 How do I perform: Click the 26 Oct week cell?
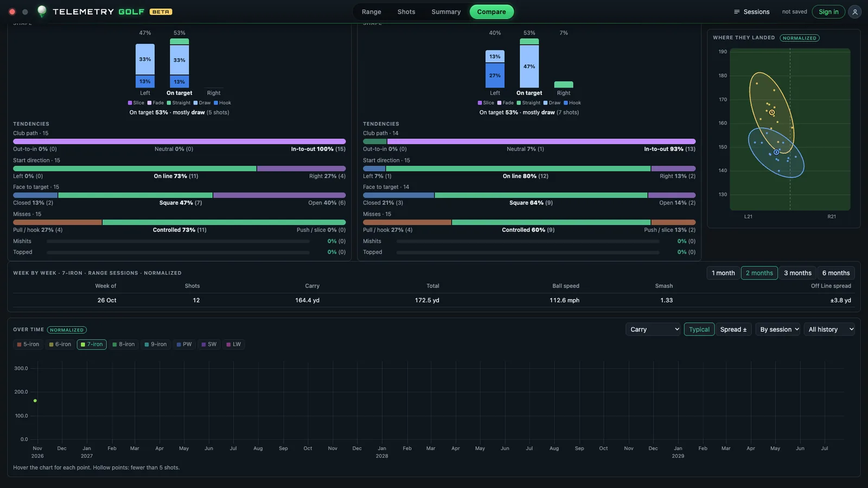tap(107, 300)
